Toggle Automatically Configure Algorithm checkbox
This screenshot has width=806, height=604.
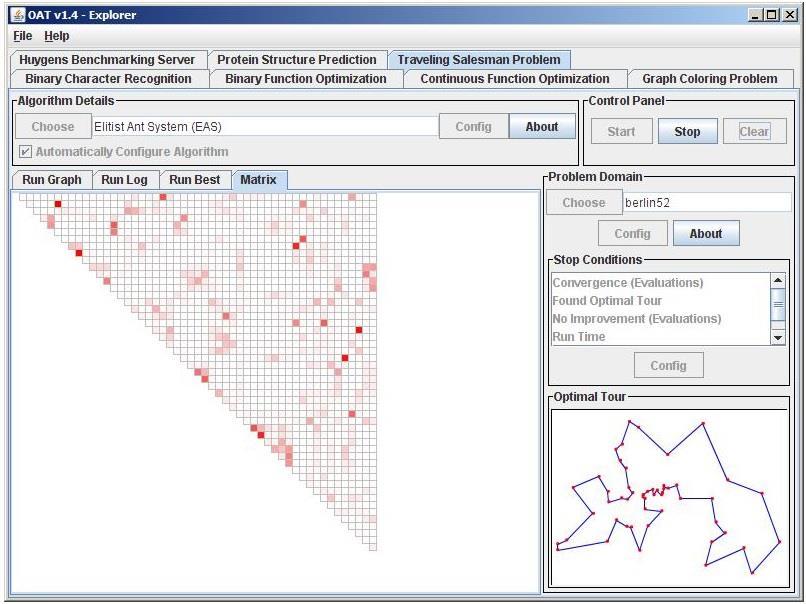(x=25, y=152)
